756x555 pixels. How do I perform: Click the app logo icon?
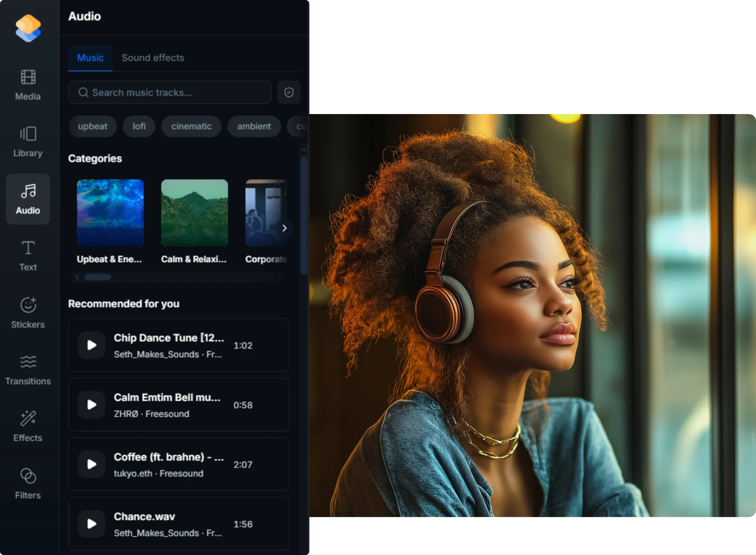(28, 28)
